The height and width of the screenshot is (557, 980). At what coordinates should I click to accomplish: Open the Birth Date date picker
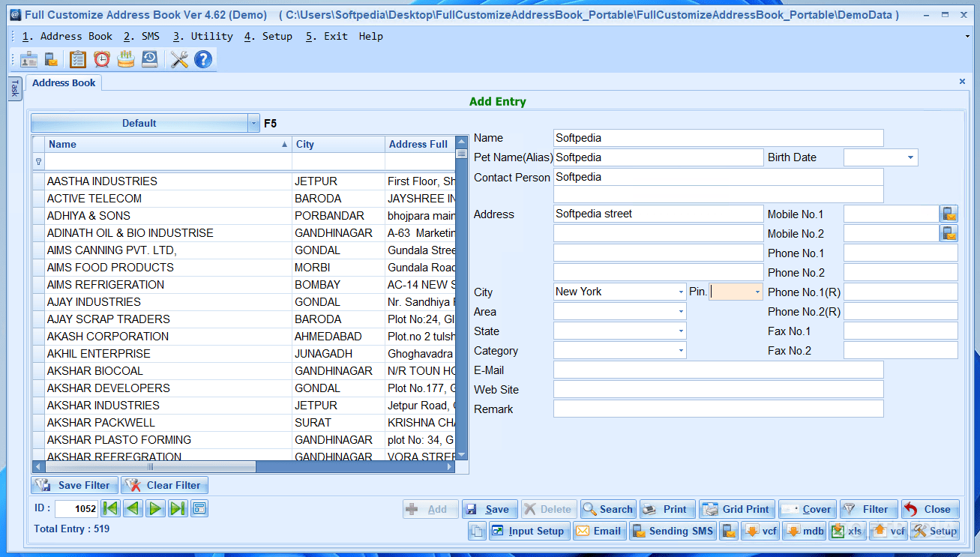point(912,157)
